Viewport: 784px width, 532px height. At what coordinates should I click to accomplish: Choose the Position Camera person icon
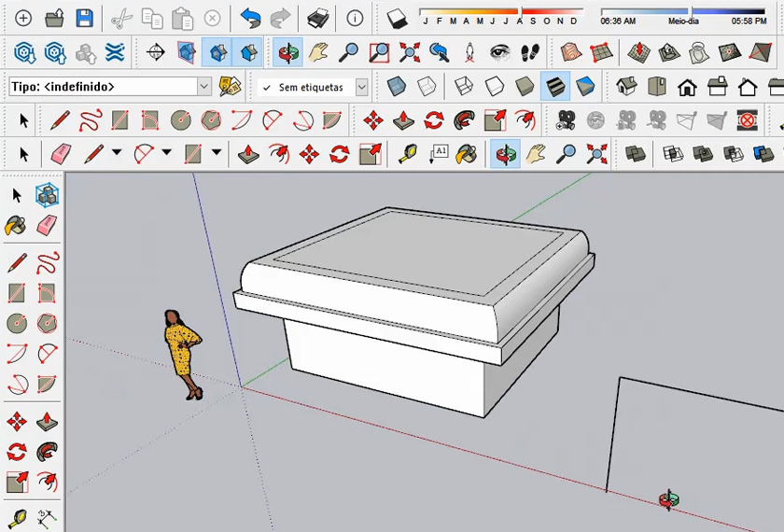(x=469, y=52)
